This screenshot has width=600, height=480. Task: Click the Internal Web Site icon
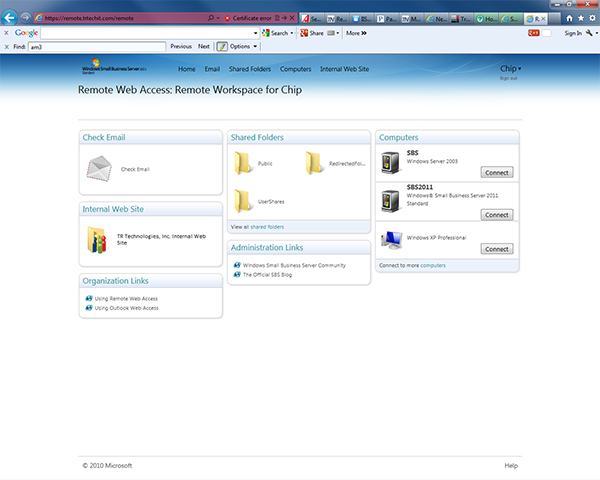[x=98, y=239]
